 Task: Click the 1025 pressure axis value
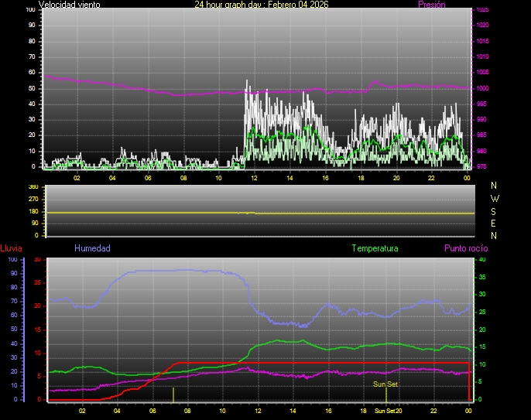(x=482, y=10)
